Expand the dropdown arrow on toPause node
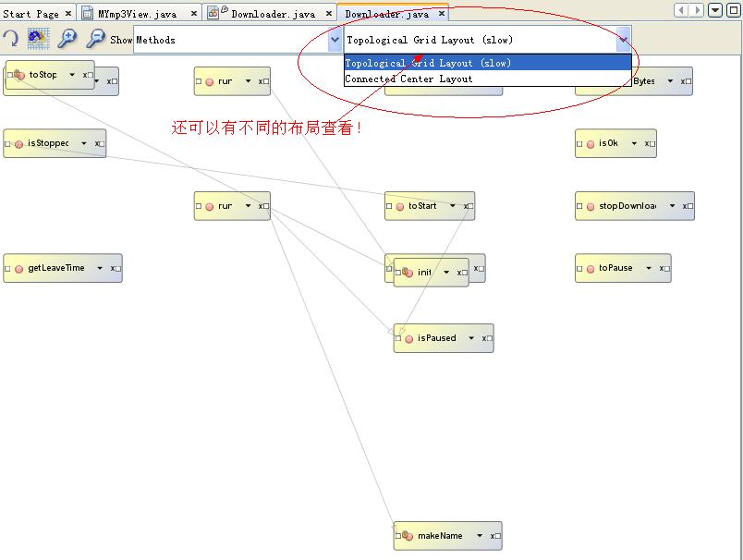 tap(649, 268)
